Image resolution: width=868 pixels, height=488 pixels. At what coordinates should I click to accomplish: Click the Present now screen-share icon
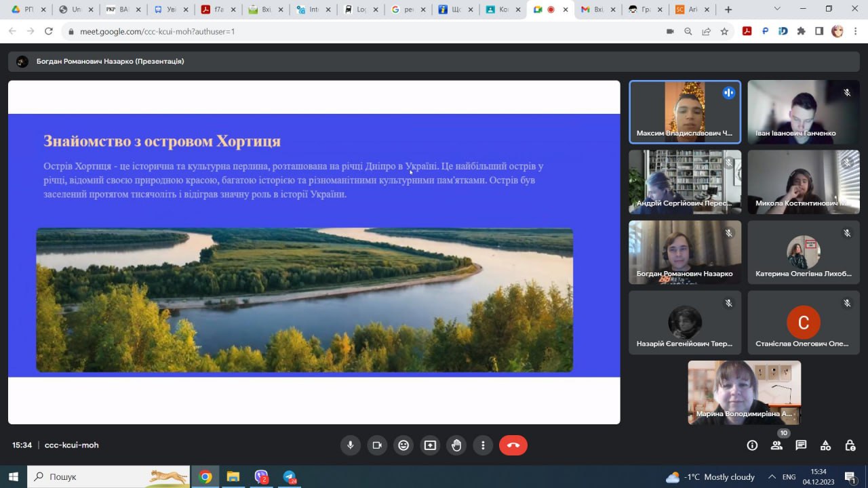point(430,445)
